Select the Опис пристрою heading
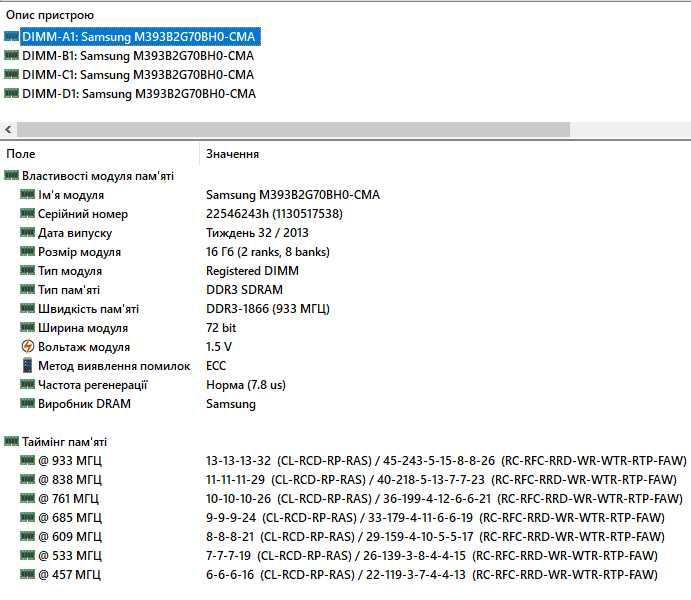Screen dimensions: 691x600 coord(50,15)
